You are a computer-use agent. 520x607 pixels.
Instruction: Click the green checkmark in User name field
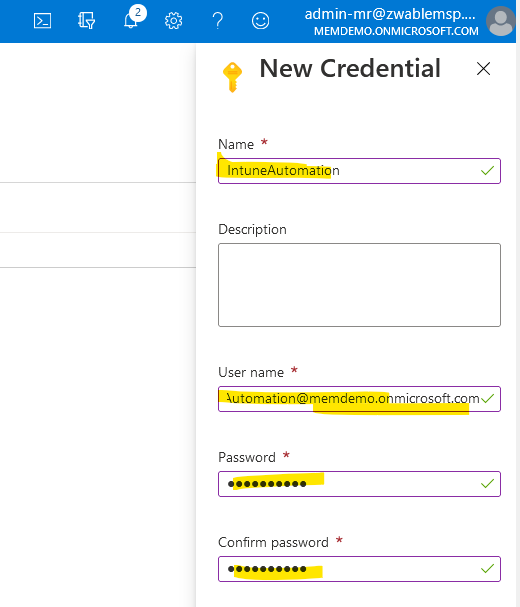(x=487, y=398)
